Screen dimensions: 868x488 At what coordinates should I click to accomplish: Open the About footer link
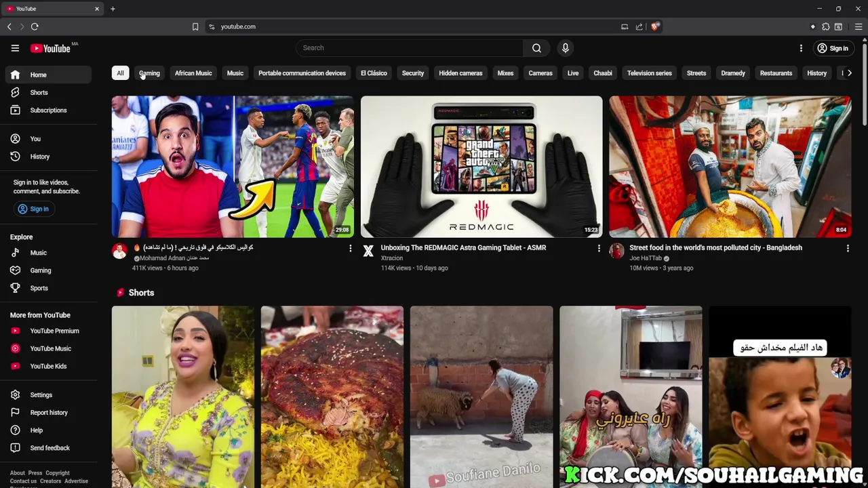pyautogui.click(x=18, y=473)
